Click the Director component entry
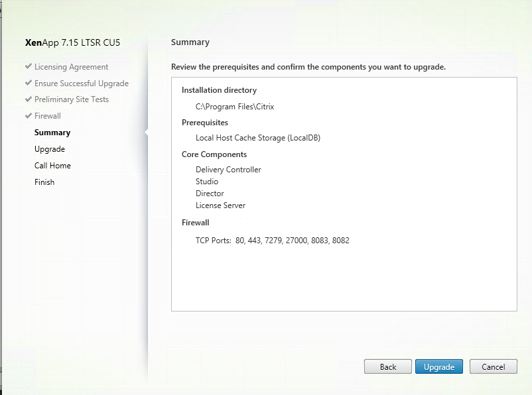The height and width of the screenshot is (395, 532). 210,194
